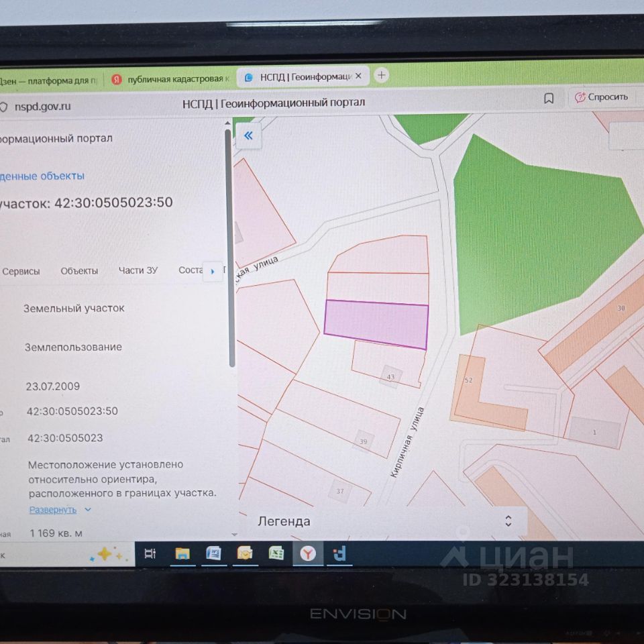The height and width of the screenshot is (644, 644).
Task: Open File Explorer from taskbar
Action: [182, 553]
